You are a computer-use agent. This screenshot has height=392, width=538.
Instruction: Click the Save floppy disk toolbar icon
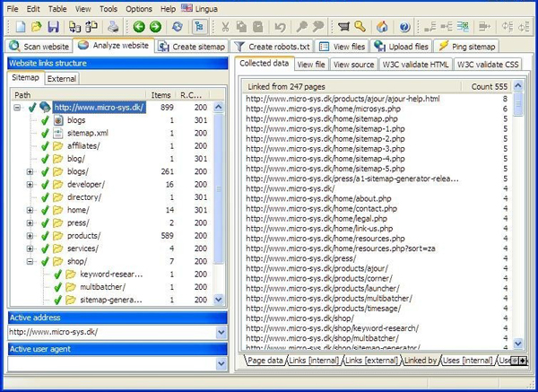(x=53, y=27)
